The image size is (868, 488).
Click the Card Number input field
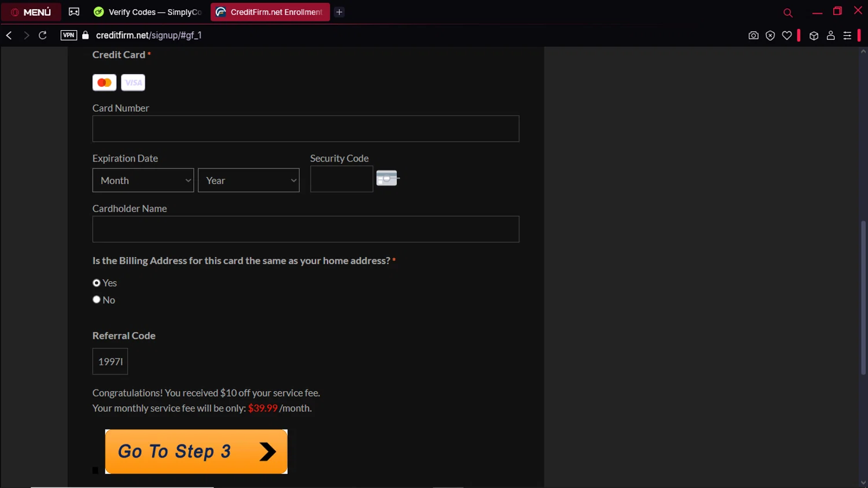(x=306, y=129)
